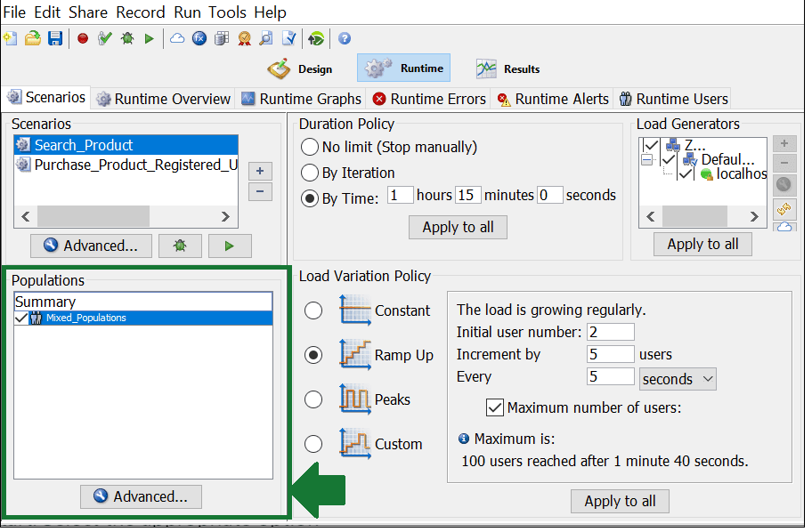Collapse the Default zone tree node
This screenshot has height=532, width=812.
tap(646, 160)
